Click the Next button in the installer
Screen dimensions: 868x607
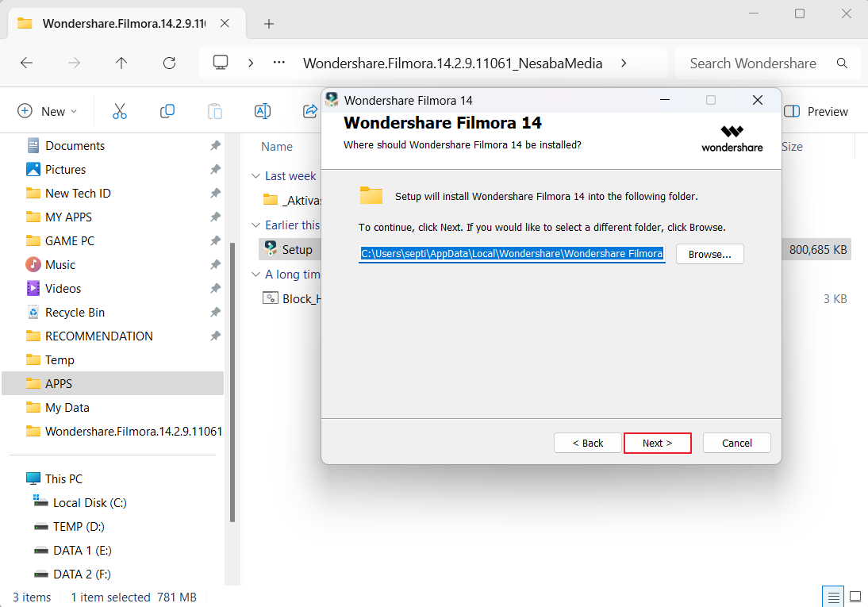coord(657,443)
